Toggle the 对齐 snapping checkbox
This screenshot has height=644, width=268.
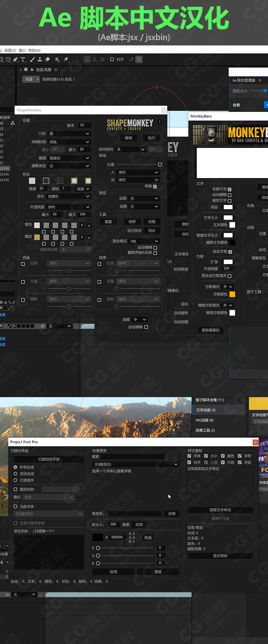click(112, 60)
